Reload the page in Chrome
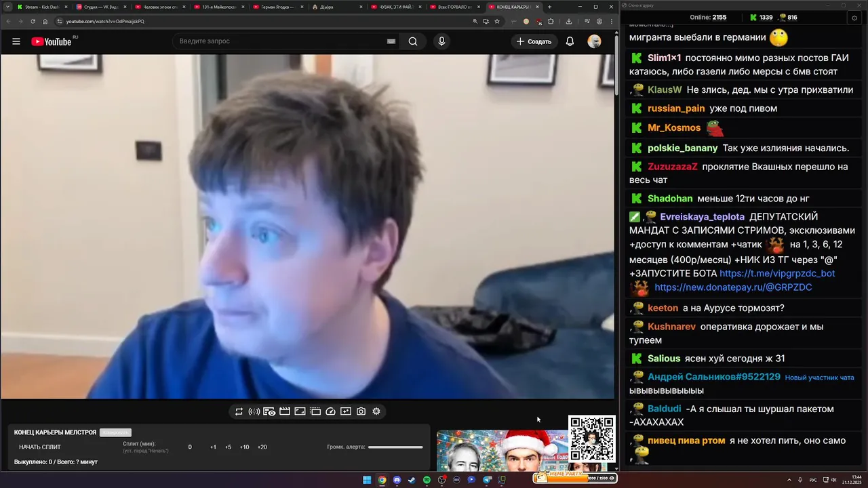Viewport: 868px width, 488px height. click(33, 21)
